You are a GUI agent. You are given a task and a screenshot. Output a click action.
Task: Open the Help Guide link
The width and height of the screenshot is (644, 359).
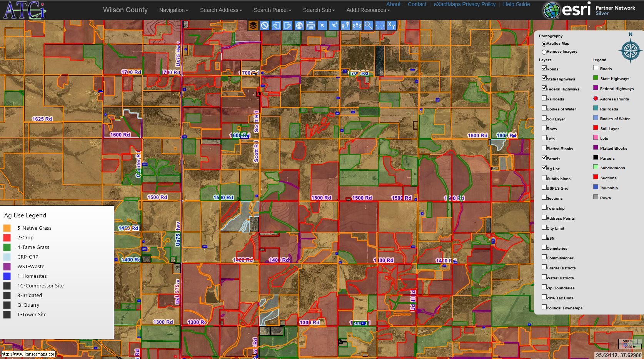[516, 4]
